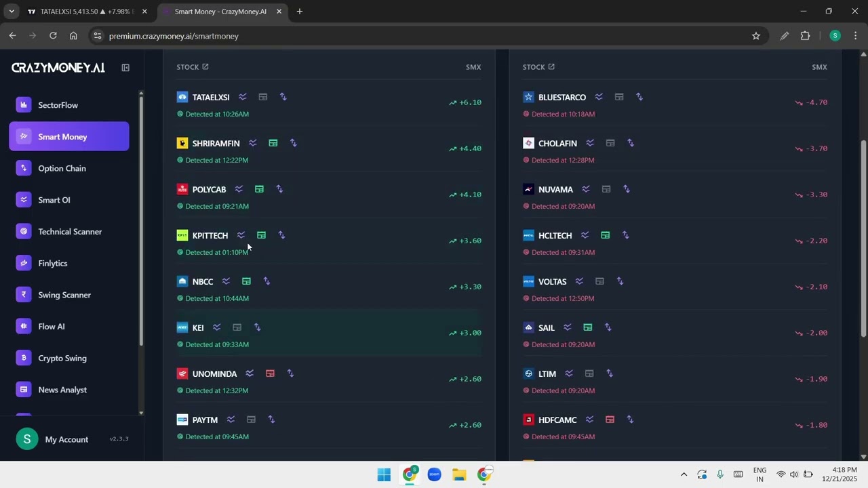Click the -4.70 SMX value
Image resolution: width=868 pixels, height=488 pixels.
816,102
